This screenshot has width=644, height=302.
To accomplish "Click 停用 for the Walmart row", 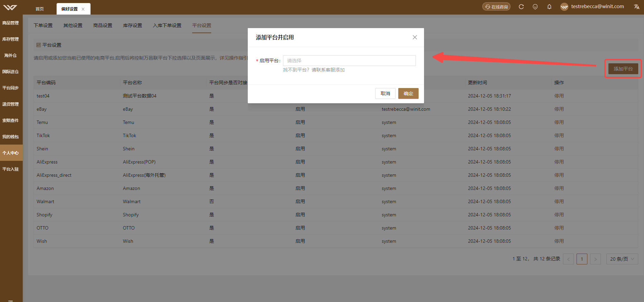I will pyautogui.click(x=559, y=201).
